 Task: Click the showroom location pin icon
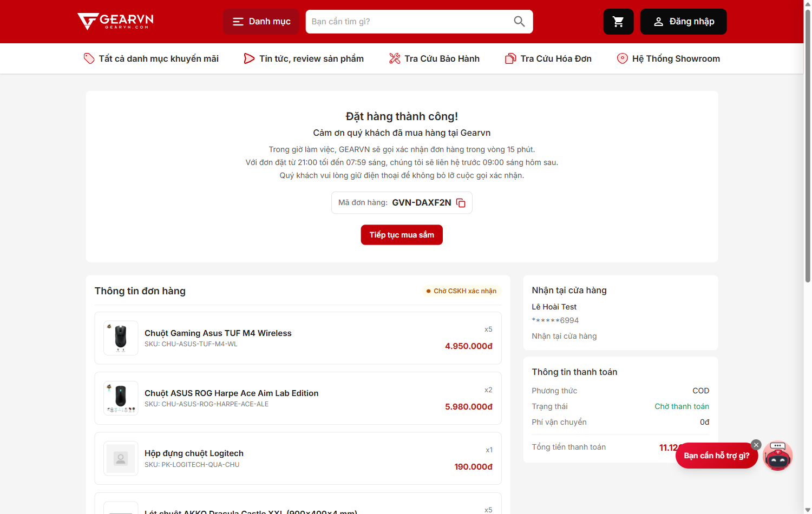pyautogui.click(x=623, y=58)
